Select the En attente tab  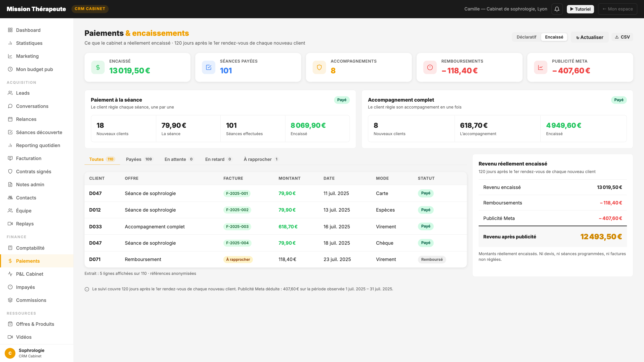point(179,159)
